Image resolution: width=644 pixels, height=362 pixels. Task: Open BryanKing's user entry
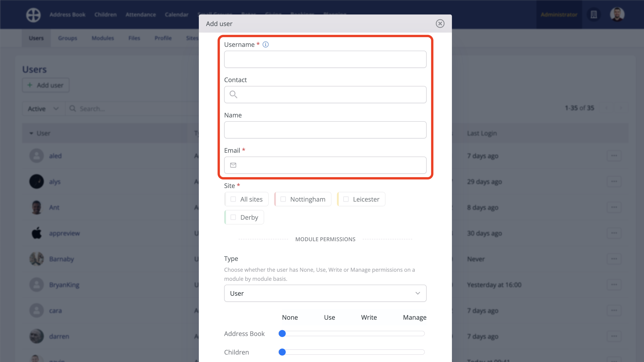pos(64,285)
